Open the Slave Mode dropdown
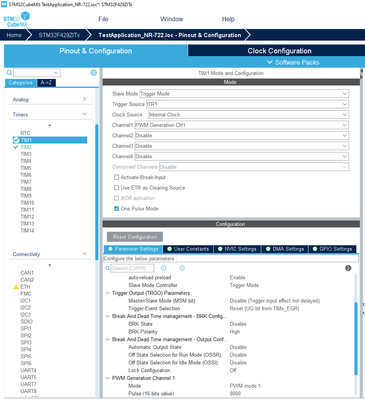The width and height of the screenshot is (365, 400). [x=244, y=94]
